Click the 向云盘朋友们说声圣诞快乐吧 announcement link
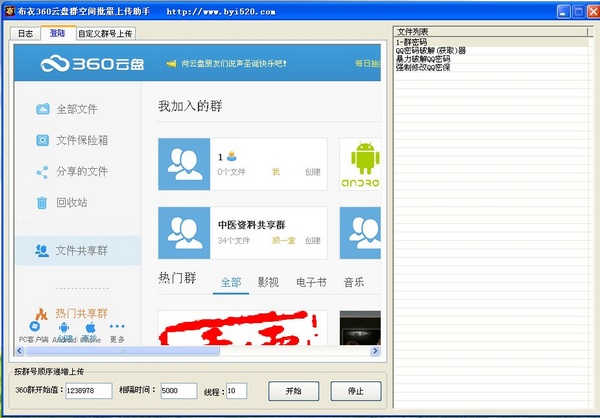The image size is (600, 418). (233, 64)
